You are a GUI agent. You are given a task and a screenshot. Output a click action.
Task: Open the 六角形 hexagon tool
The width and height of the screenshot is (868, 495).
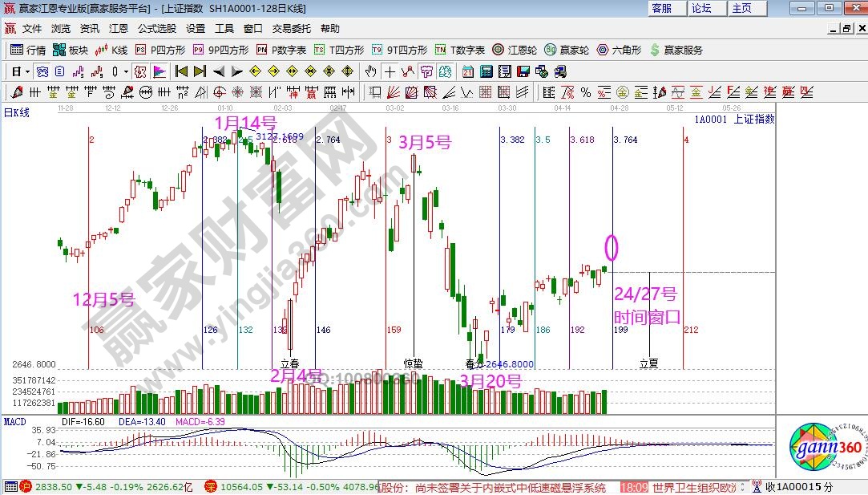pyautogui.click(x=618, y=50)
